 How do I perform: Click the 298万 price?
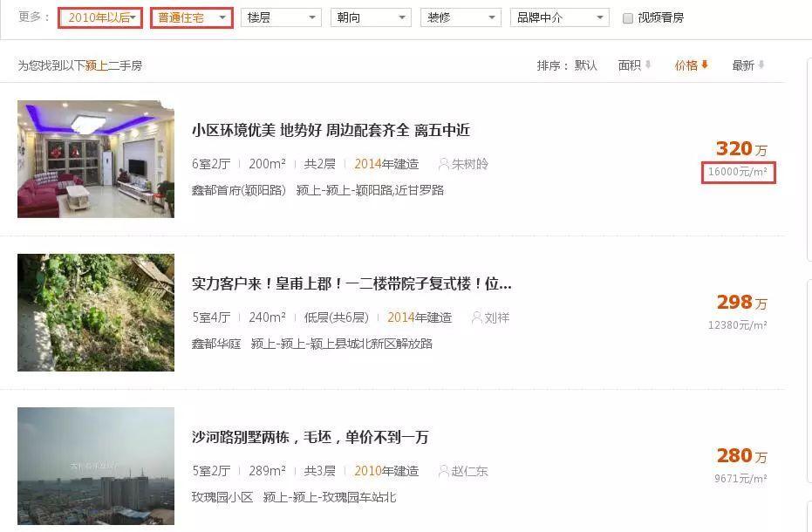pyautogui.click(x=741, y=302)
